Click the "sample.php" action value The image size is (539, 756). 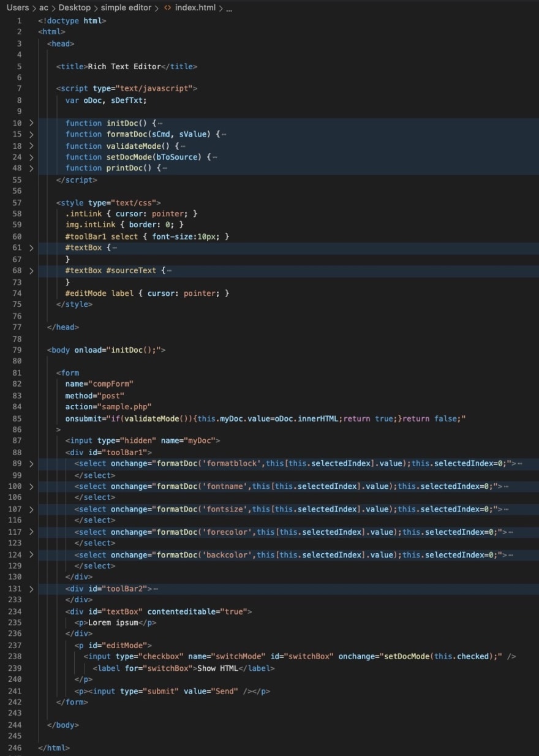pos(124,407)
